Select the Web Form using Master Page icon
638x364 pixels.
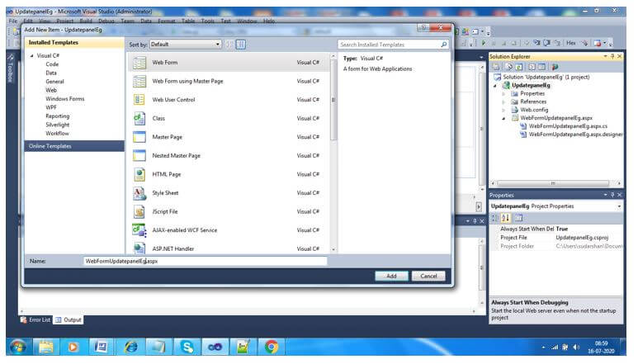[139, 82]
